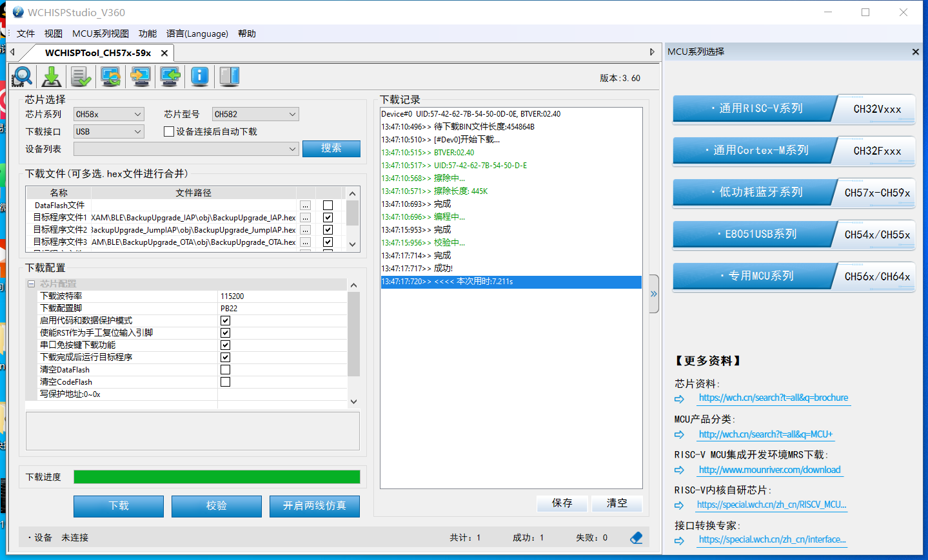Viewport: 928px width, 560px height.
Task: Click the monitor refresh arrows toolbar icon
Action: (111, 77)
